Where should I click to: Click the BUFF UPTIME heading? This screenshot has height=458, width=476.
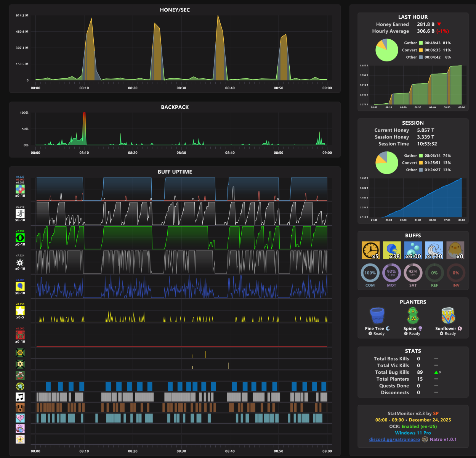[175, 172]
